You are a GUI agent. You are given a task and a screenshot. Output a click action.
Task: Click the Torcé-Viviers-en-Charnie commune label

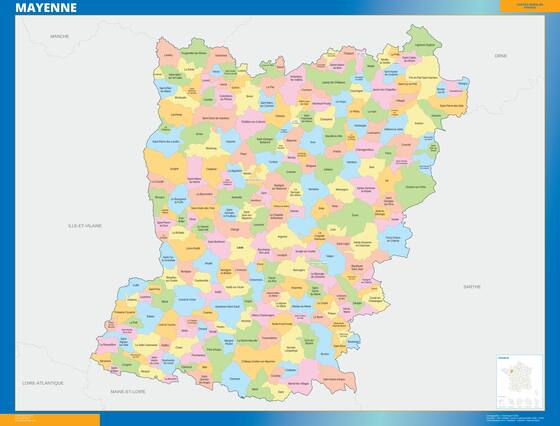(x=392, y=239)
